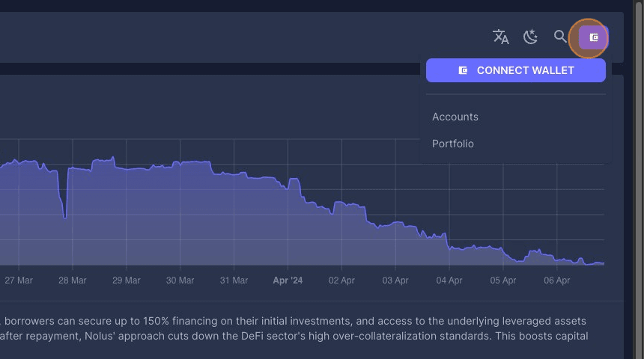Collapse the purple wallet menu icon
The image size is (644, 359).
coord(593,37)
